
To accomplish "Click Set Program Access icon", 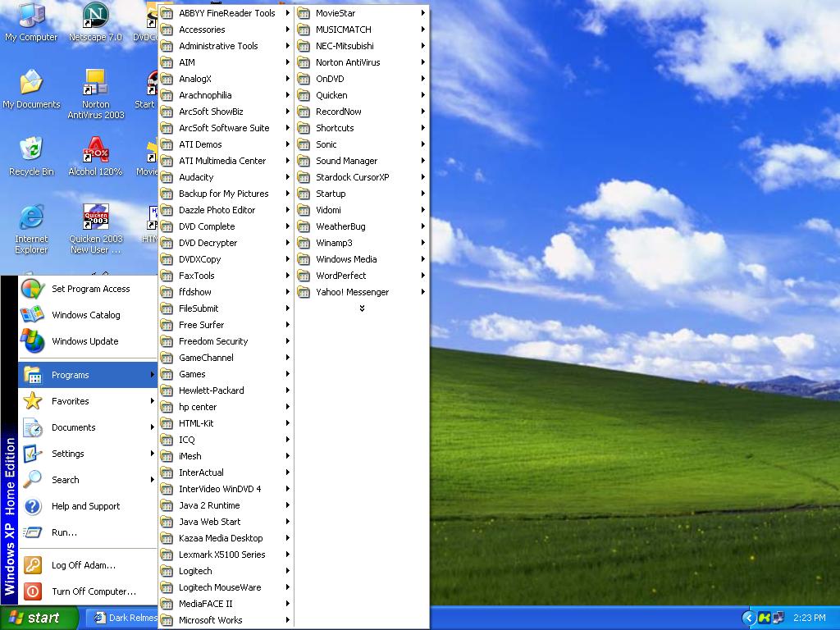I will 33,289.
